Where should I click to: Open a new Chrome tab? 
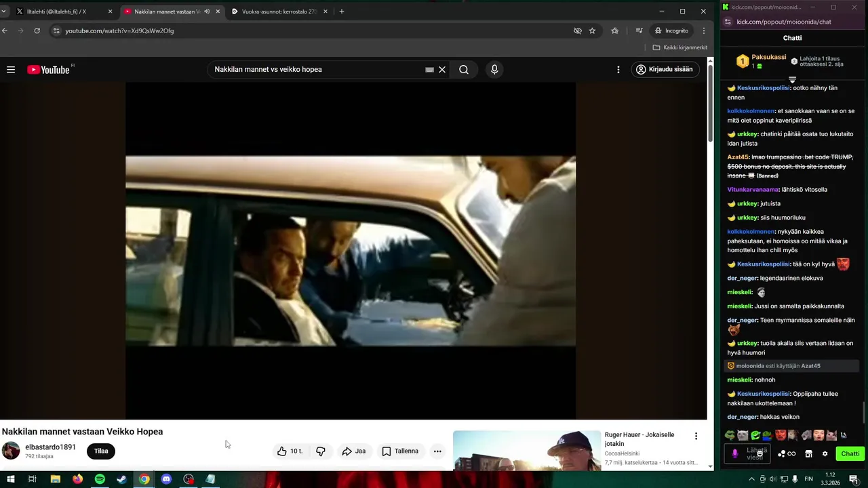coord(341,12)
